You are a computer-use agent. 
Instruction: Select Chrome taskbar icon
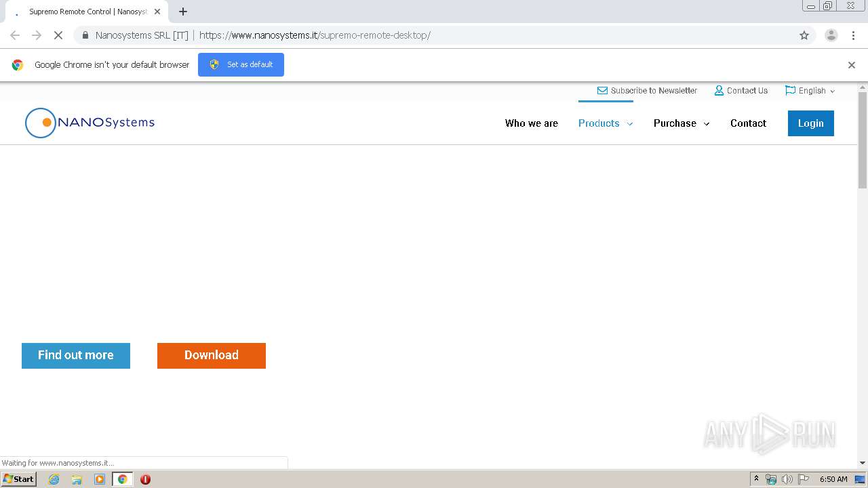point(123,479)
